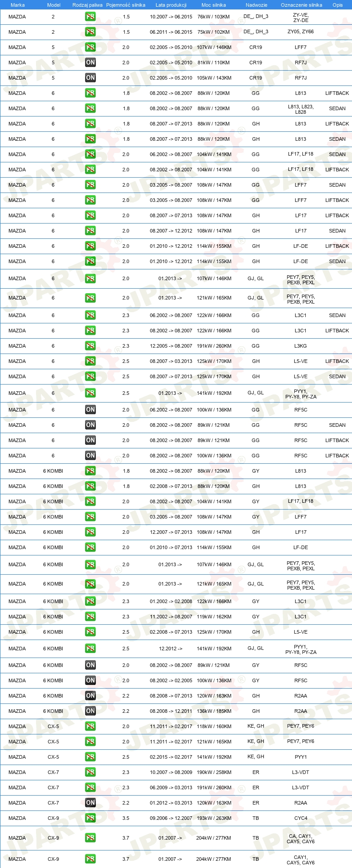The height and width of the screenshot is (868, 352).
Task: Click the date range 08.2008 -> 12.2011
Action: coord(171,711)
